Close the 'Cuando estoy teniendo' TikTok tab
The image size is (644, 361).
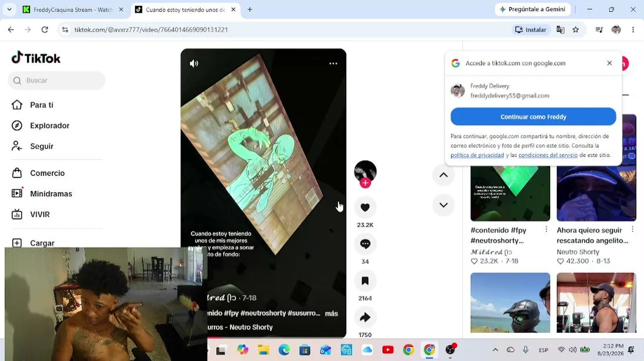pos(234,10)
